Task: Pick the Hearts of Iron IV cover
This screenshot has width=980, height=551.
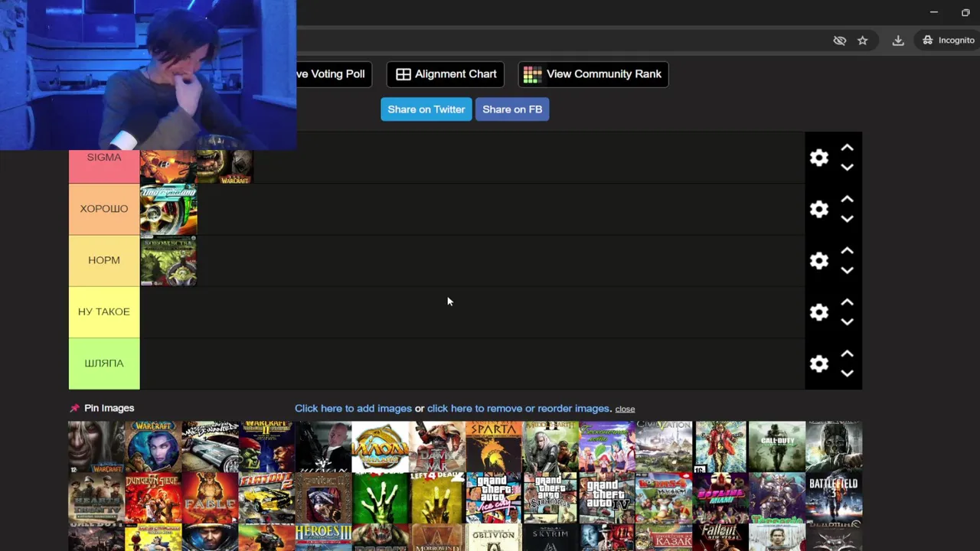Action: 96,498
